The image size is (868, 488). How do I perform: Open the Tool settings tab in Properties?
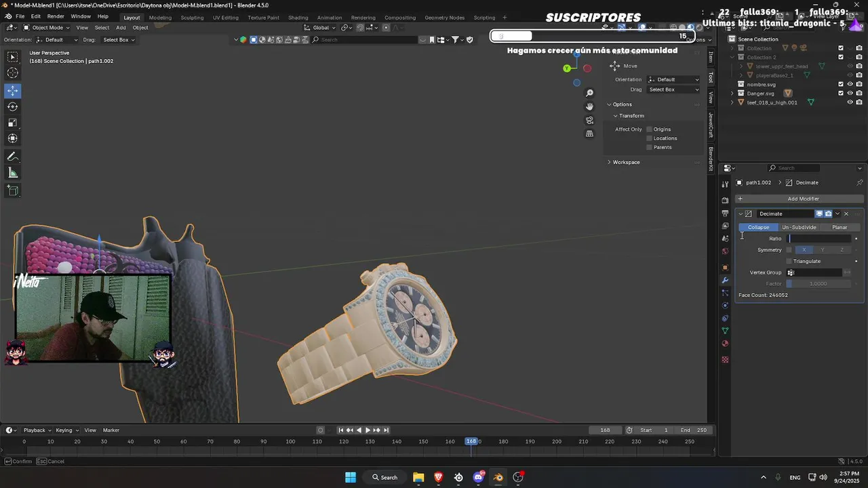[725, 184]
